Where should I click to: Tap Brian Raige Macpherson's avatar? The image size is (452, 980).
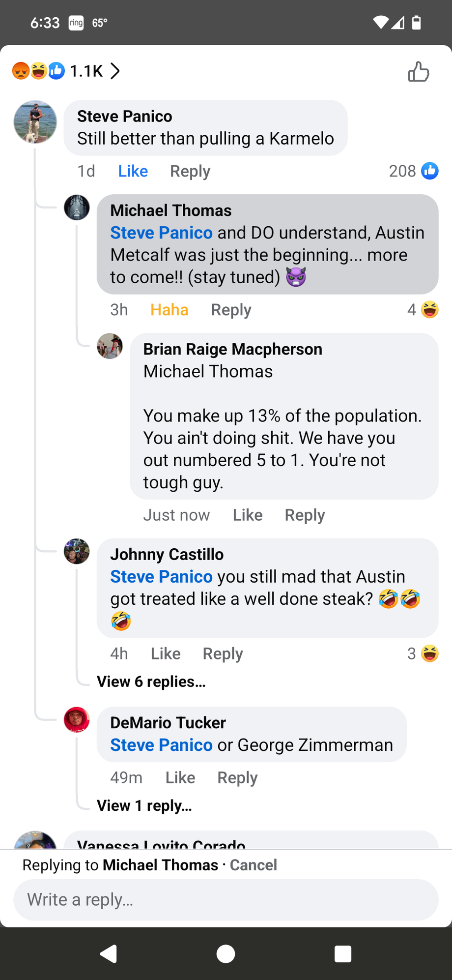click(x=110, y=346)
